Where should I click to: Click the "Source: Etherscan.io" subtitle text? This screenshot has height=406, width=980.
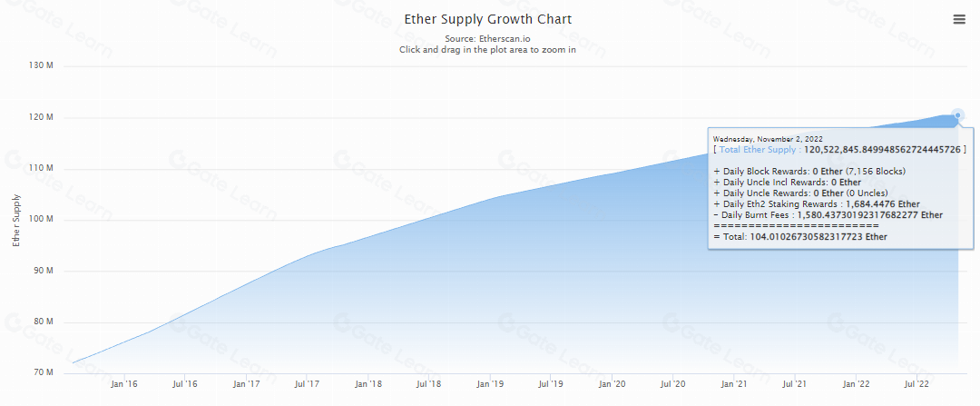[488, 39]
